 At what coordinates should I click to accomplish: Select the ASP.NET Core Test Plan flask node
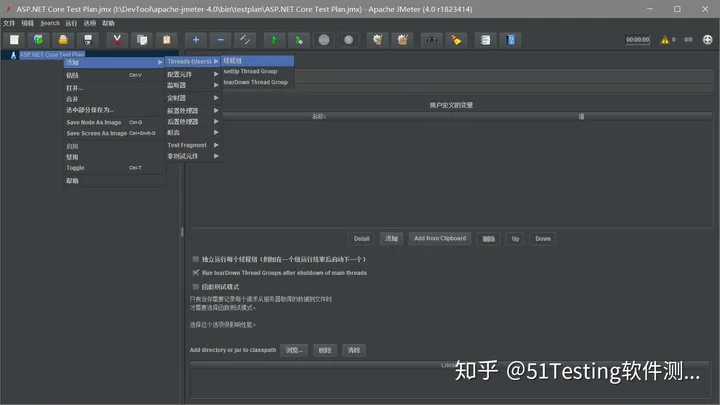point(52,55)
